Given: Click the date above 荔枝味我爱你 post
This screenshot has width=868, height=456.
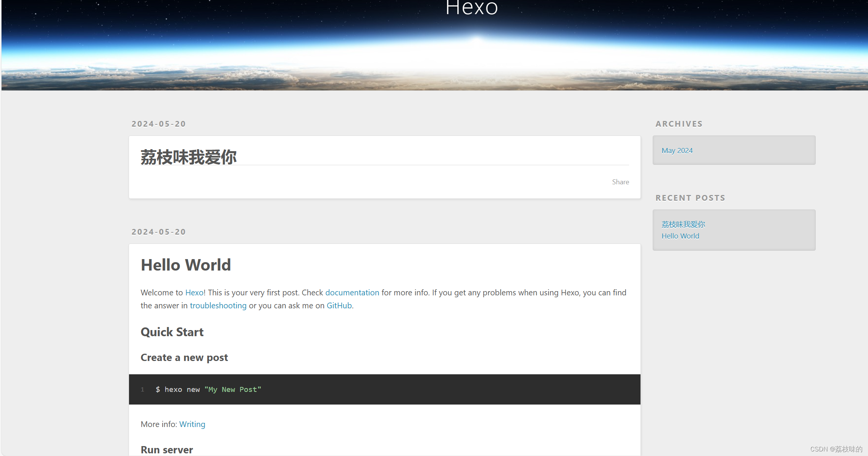Looking at the screenshot, I should [x=159, y=124].
